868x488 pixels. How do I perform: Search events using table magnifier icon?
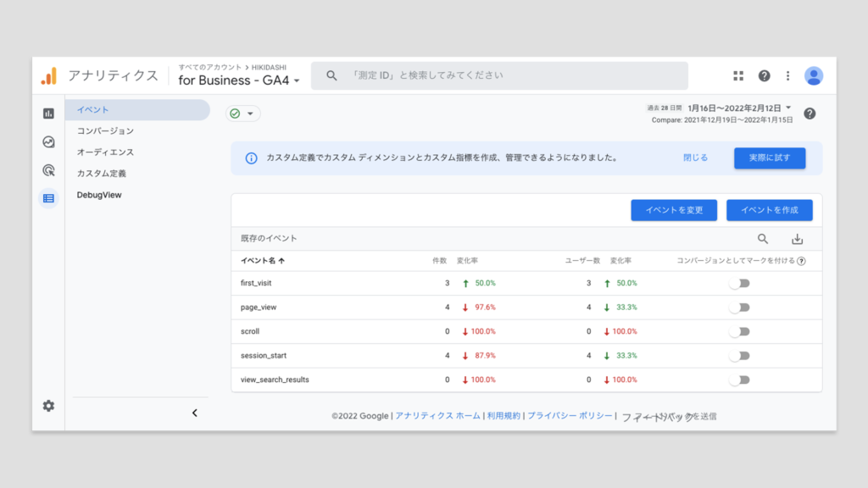[763, 239]
